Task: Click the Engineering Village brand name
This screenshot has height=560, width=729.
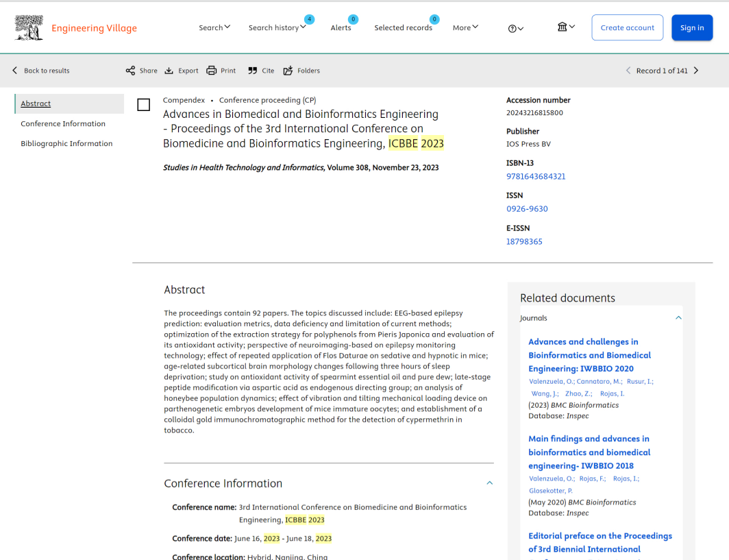Action: 94,28
